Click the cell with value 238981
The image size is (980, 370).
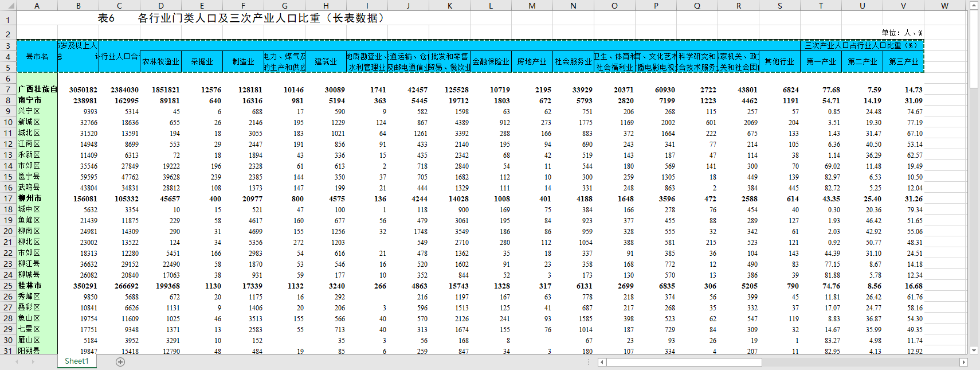coord(79,100)
